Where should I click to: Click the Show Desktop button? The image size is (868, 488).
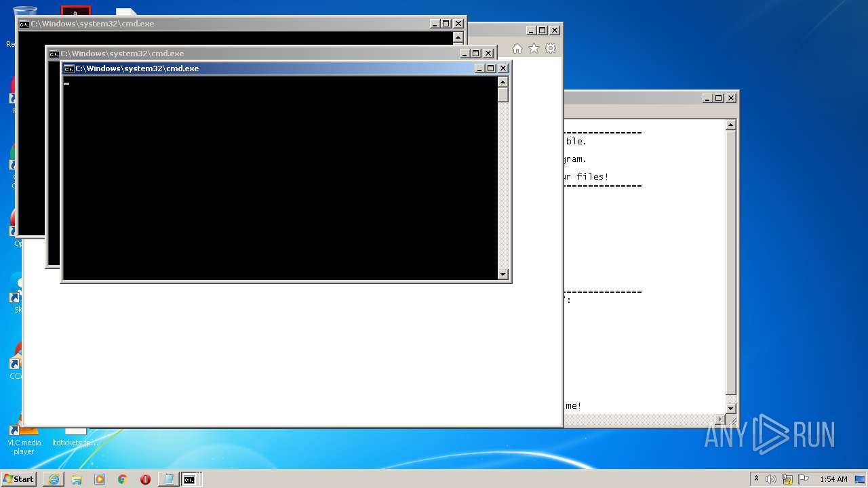click(861, 479)
